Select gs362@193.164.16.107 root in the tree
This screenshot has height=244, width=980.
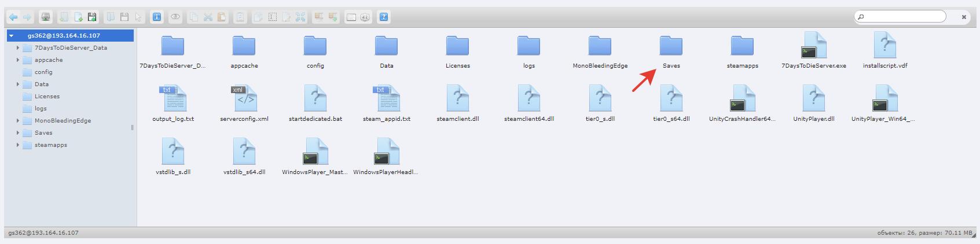tap(71, 35)
